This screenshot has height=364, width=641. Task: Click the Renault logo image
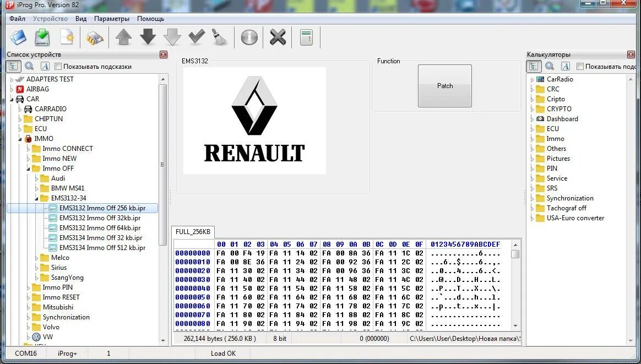pos(254,121)
